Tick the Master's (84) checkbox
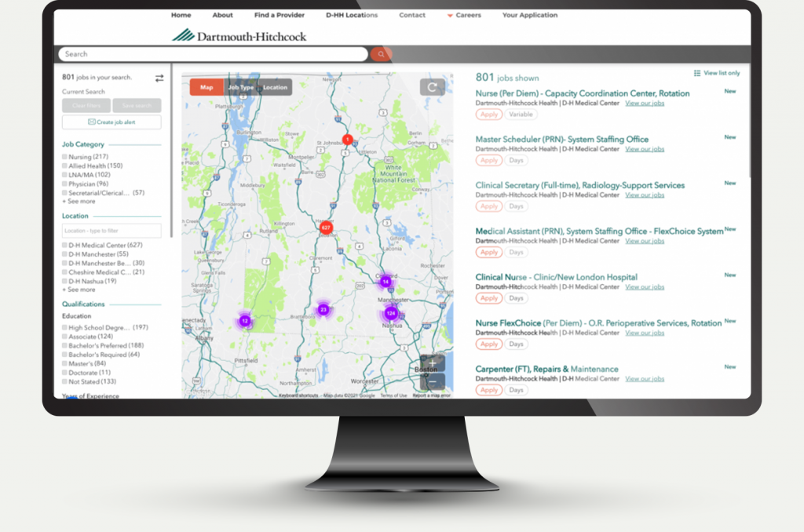804x532 pixels. [x=64, y=363]
